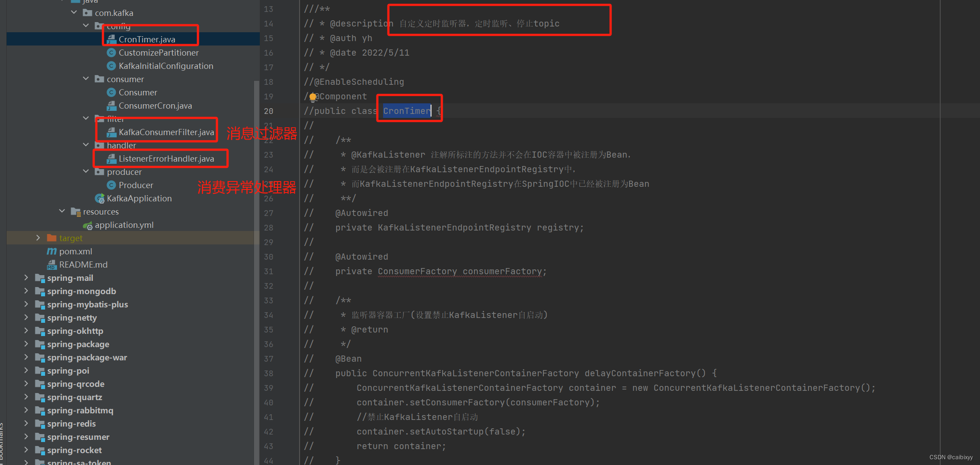Click the com.kafka package icon
Viewport: 980px width, 465px height.
[x=87, y=13]
